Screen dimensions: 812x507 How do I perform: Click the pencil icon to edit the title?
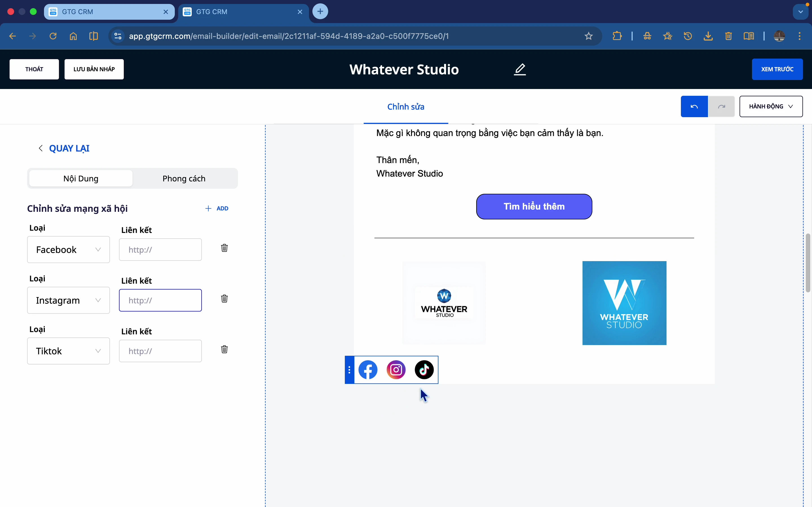click(x=520, y=69)
